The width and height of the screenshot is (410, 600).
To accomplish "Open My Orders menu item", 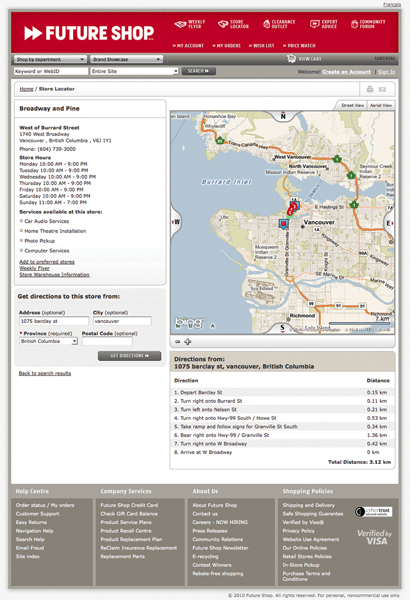I will [x=227, y=46].
